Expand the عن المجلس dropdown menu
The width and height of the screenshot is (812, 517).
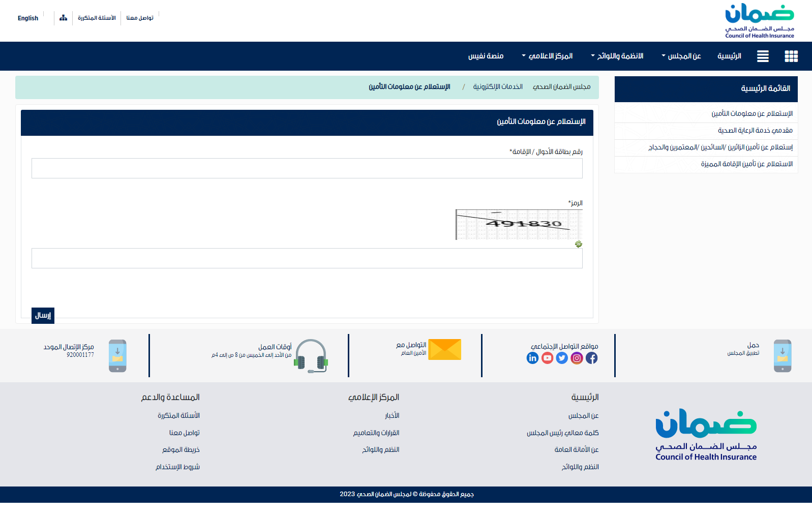click(x=681, y=56)
